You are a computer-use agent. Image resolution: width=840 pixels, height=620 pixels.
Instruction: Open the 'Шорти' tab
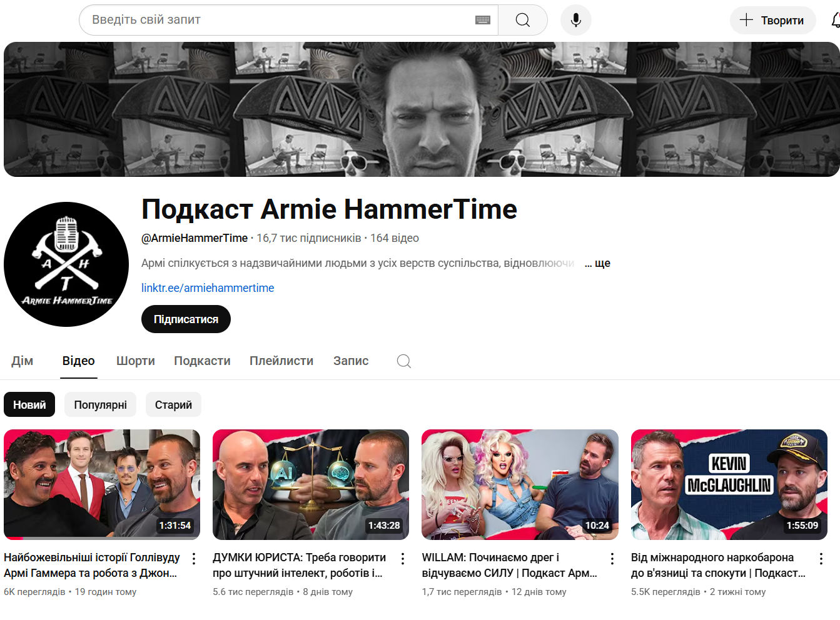(x=136, y=361)
